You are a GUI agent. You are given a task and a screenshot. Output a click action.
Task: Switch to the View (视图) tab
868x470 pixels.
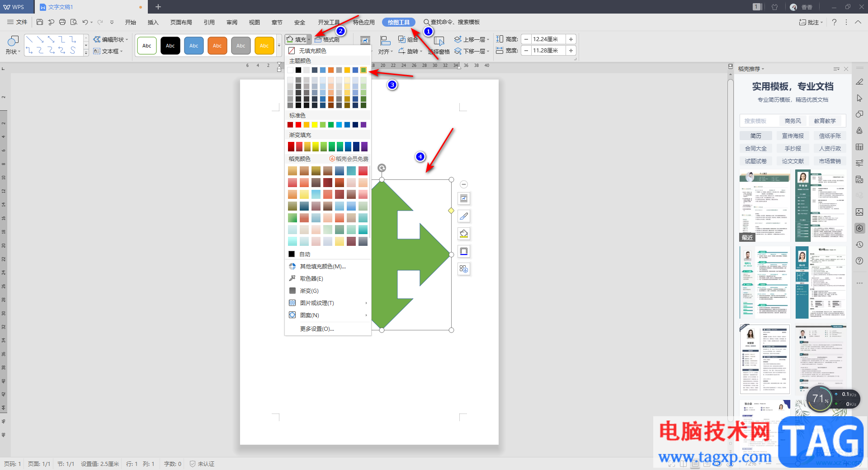pyautogui.click(x=255, y=22)
